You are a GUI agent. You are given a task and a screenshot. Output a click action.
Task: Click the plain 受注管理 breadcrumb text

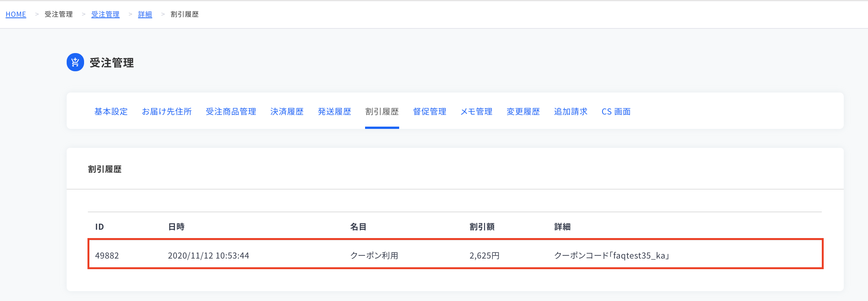coord(59,14)
